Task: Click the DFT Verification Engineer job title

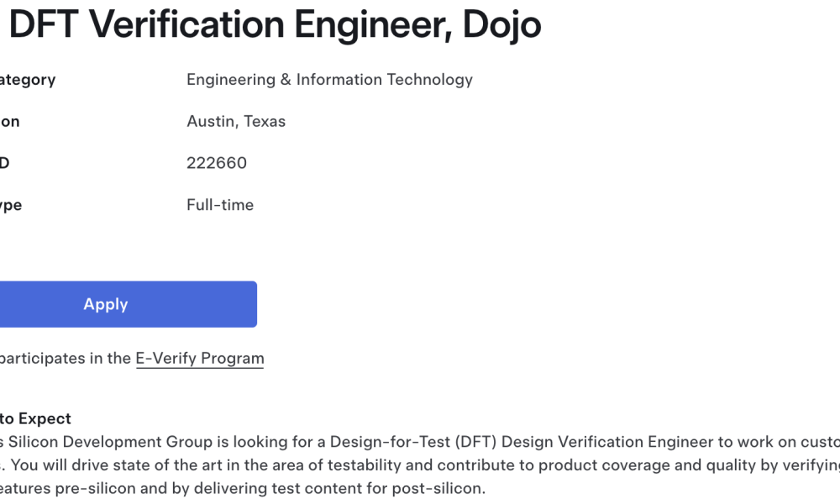Action: point(275,24)
